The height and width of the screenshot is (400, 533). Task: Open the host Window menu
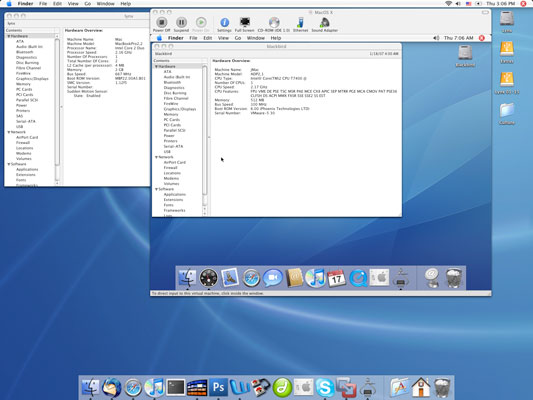click(105, 3)
